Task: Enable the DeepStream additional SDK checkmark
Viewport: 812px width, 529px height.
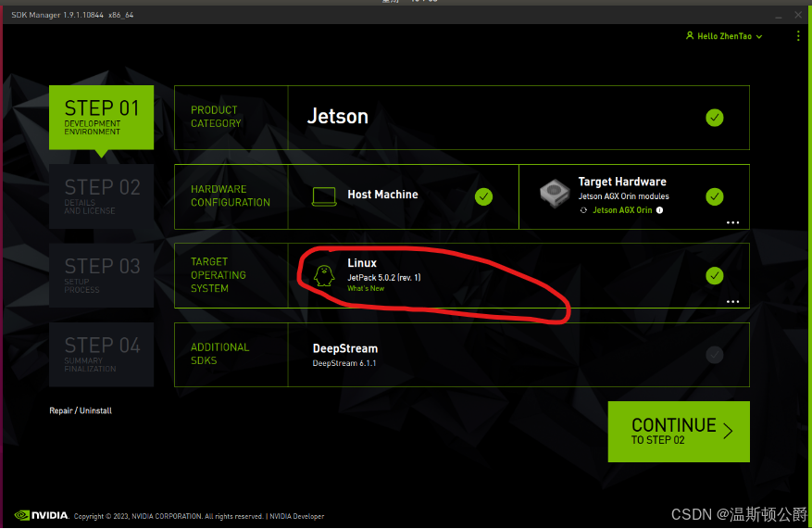Action: click(714, 355)
